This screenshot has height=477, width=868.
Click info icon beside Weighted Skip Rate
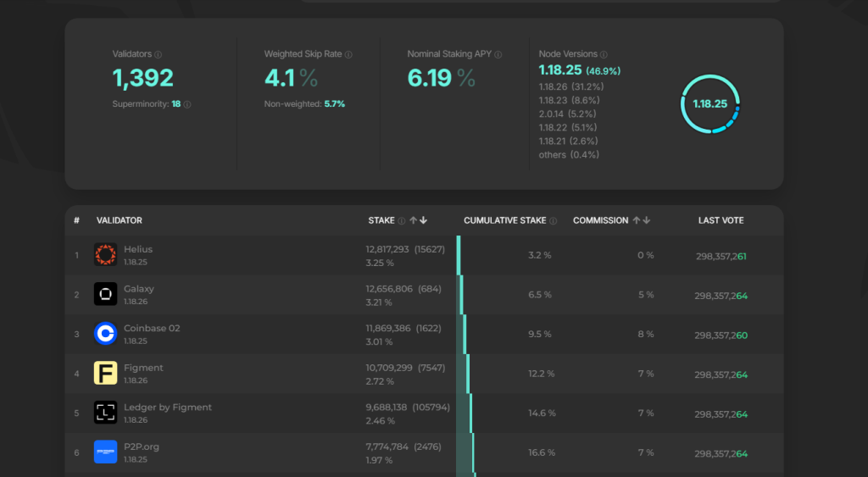(x=348, y=54)
